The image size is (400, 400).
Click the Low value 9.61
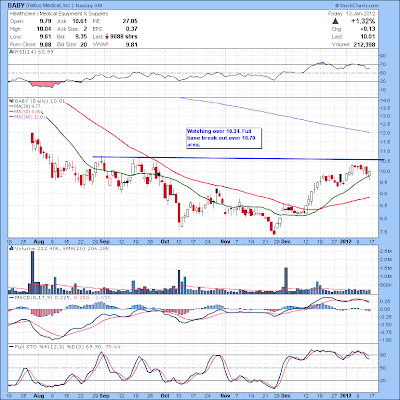[46, 37]
